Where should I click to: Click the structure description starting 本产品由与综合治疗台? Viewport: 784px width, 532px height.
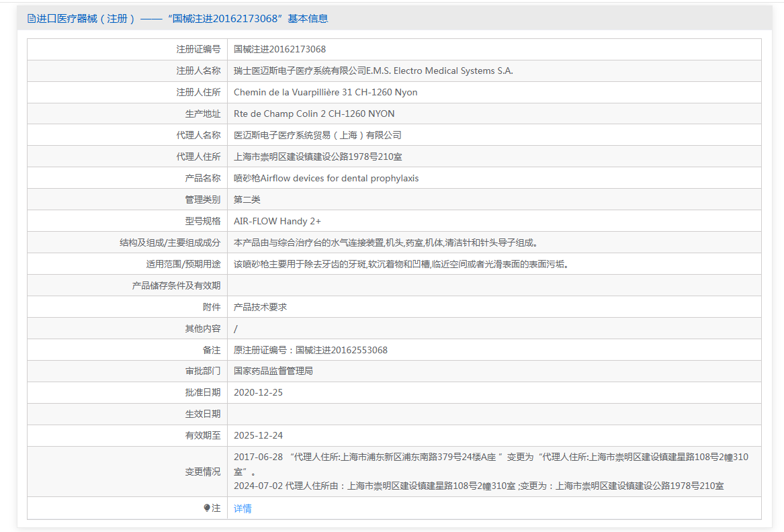pyautogui.click(x=386, y=242)
